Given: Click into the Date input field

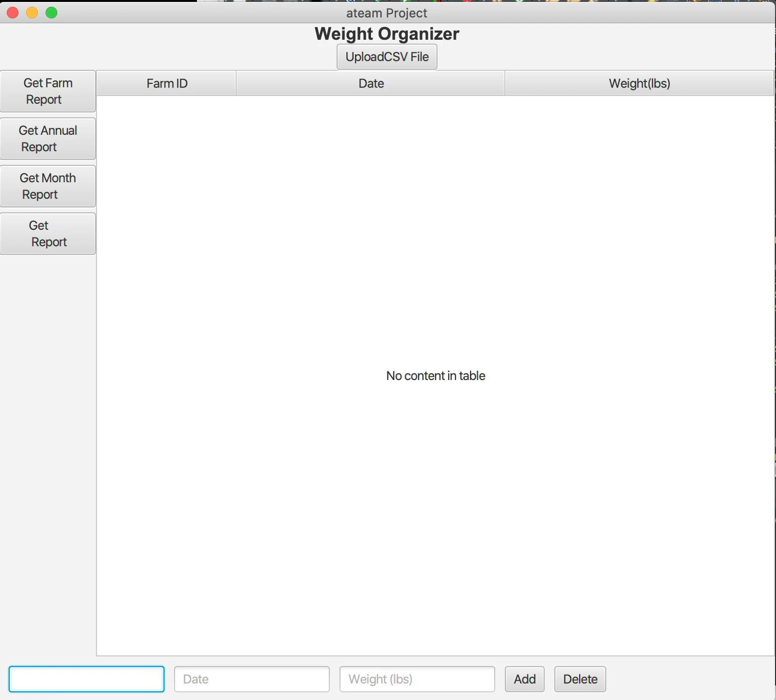Looking at the screenshot, I should click(252, 679).
